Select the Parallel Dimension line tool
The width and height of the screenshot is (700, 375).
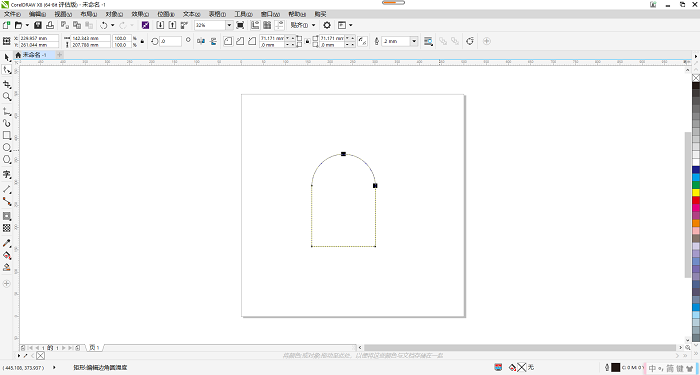pyautogui.click(x=7, y=189)
